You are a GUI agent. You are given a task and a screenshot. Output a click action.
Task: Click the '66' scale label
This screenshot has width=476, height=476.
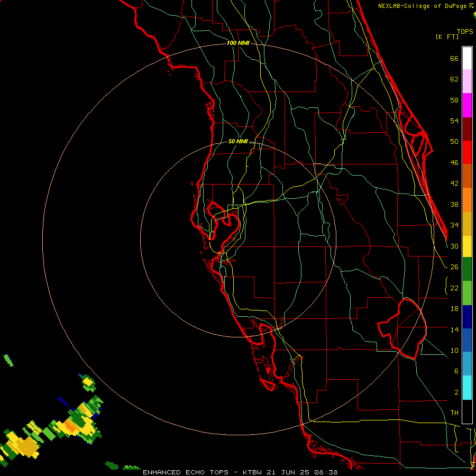point(454,58)
